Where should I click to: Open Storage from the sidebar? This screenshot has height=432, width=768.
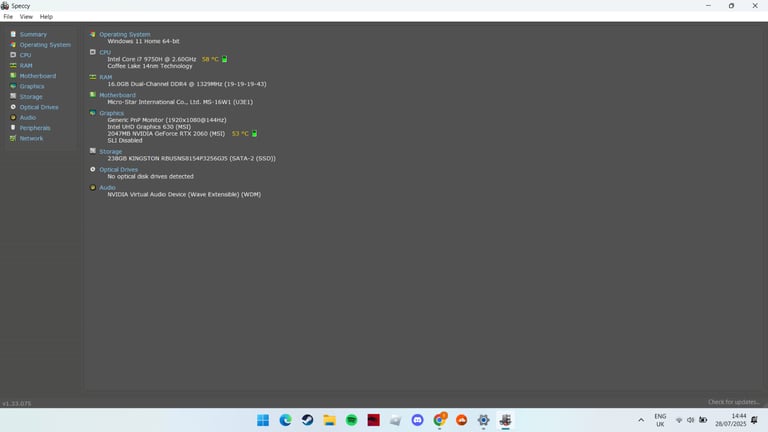tap(31, 97)
